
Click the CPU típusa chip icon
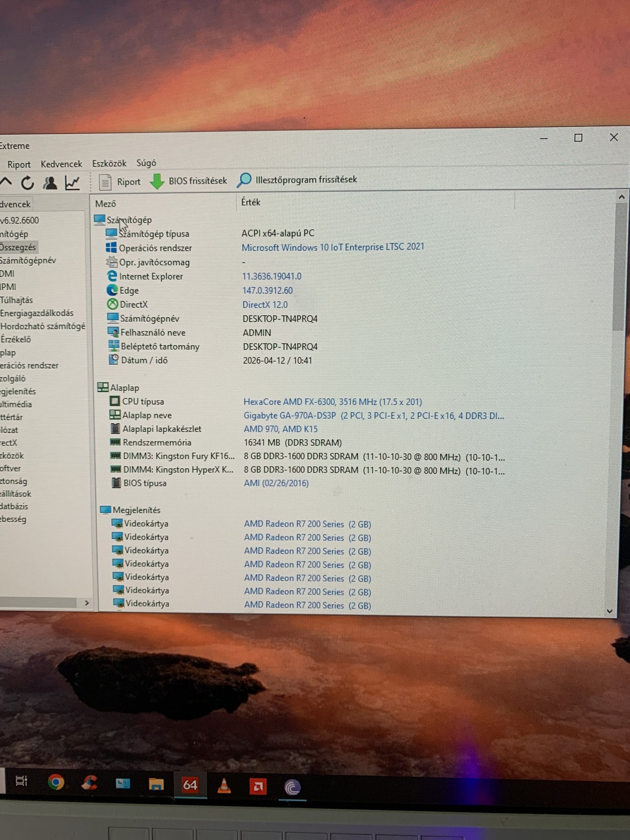tap(115, 401)
